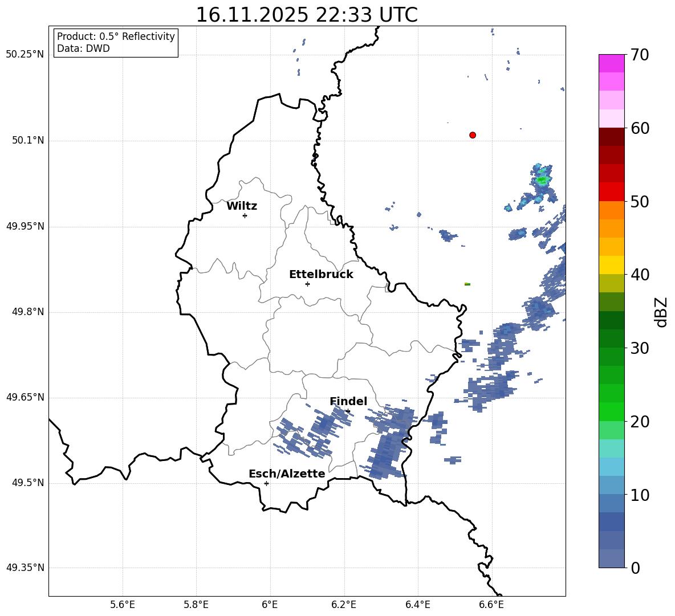Click the Findel station cross marker
This screenshot has width=675, height=616.
pyautogui.click(x=348, y=411)
